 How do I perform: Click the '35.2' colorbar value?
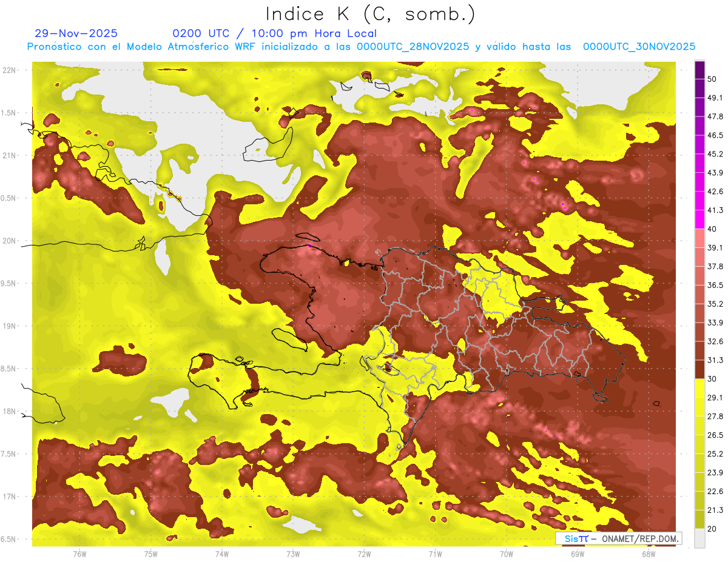click(715, 304)
